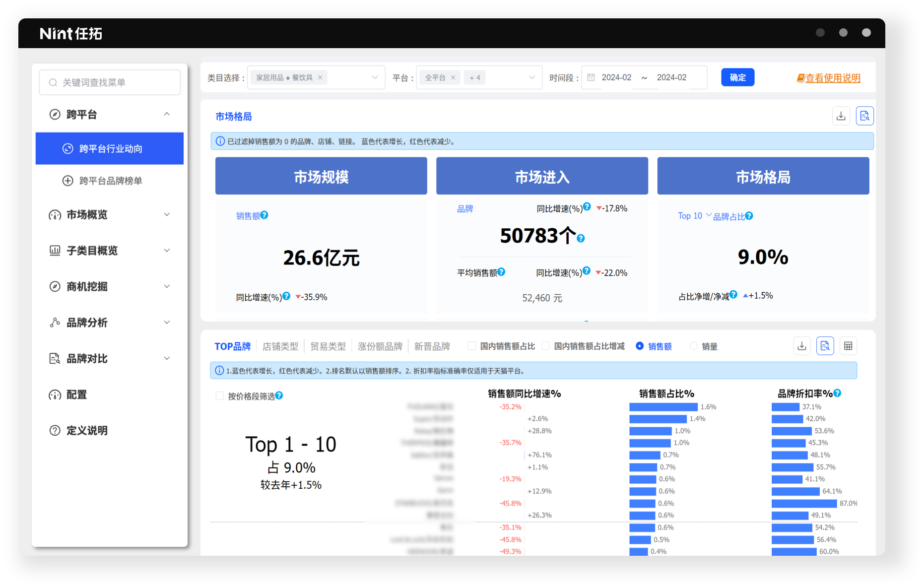Click the 市场概览 gauge icon
Image resolution: width=924 pixels, height=588 pixels.
pos(55,215)
